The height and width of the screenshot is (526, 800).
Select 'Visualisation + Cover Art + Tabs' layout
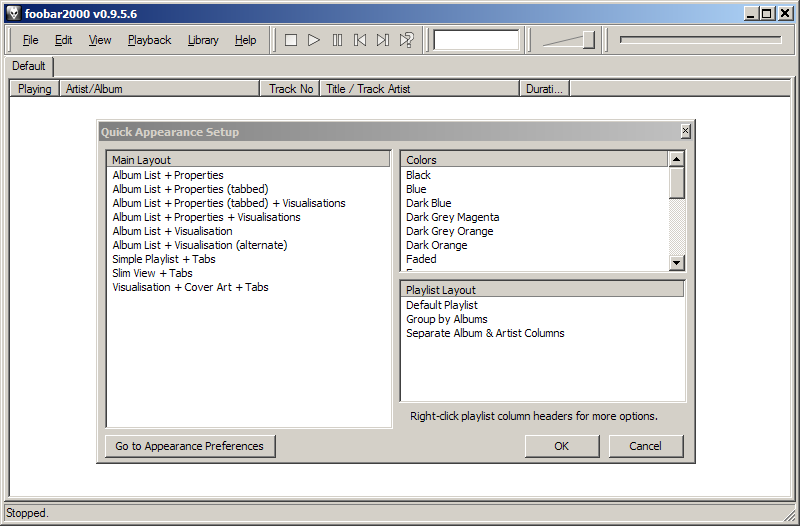(190, 287)
